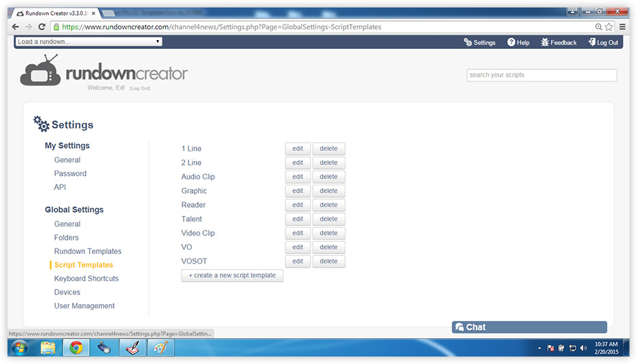Screen dimensions: 637x364
Task: Click the Feedback bug icon
Action: pyautogui.click(x=545, y=42)
